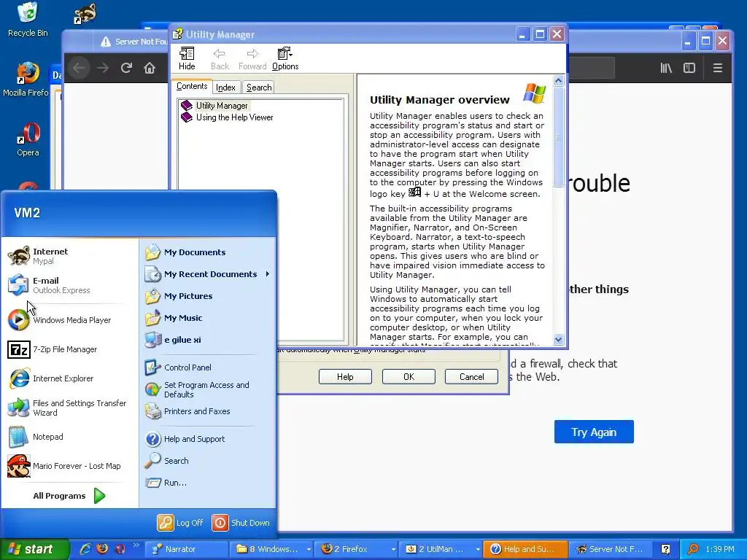747x560 pixels.
Task: Click Internet Explorer quick launch icon
Action: pos(86,549)
